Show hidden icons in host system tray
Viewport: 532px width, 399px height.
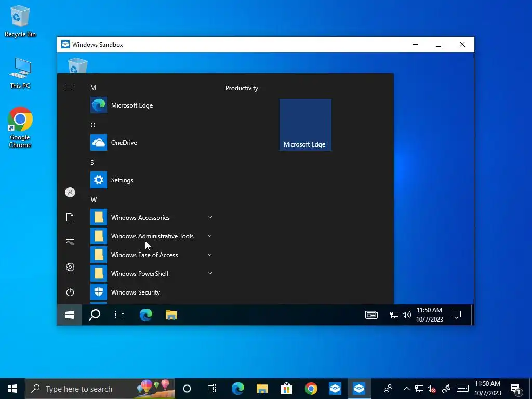pyautogui.click(x=406, y=389)
